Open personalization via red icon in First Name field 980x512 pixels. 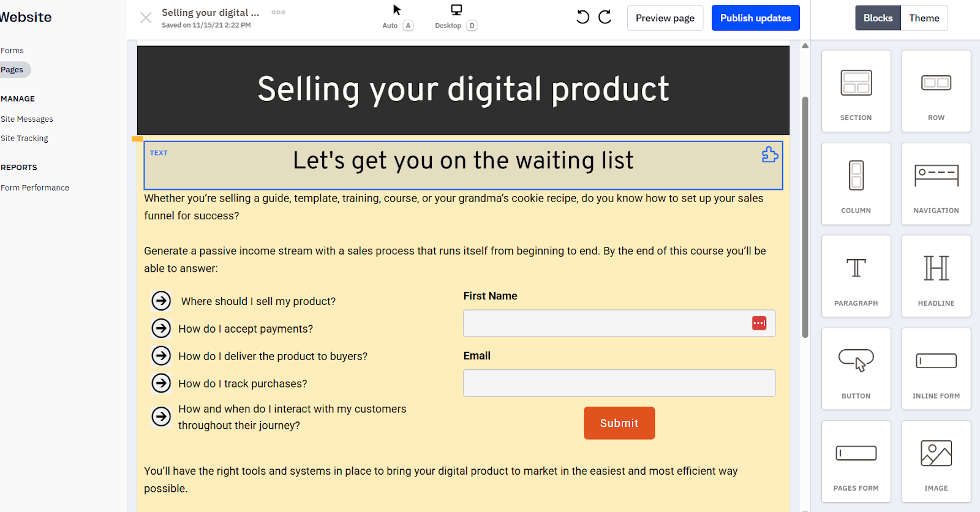point(759,323)
